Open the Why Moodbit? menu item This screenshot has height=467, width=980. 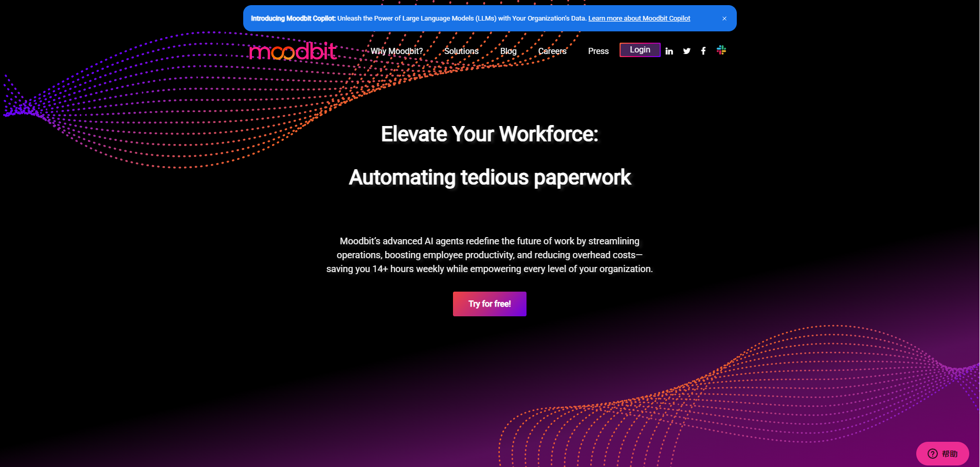coord(396,51)
